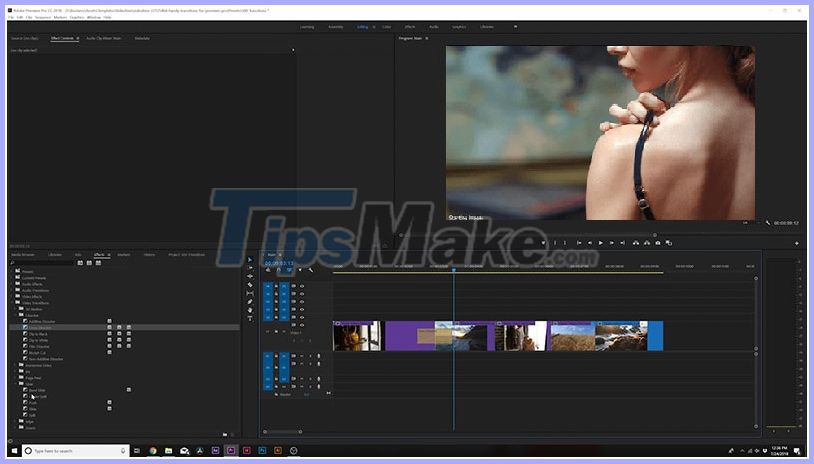Image resolution: width=814 pixels, height=464 pixels.
Task: Expand the Presets folder
Action: coord(12,271)
